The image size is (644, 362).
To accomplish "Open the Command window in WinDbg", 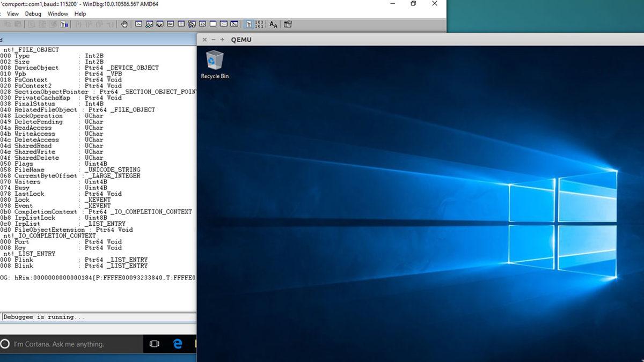I will 139,24.
